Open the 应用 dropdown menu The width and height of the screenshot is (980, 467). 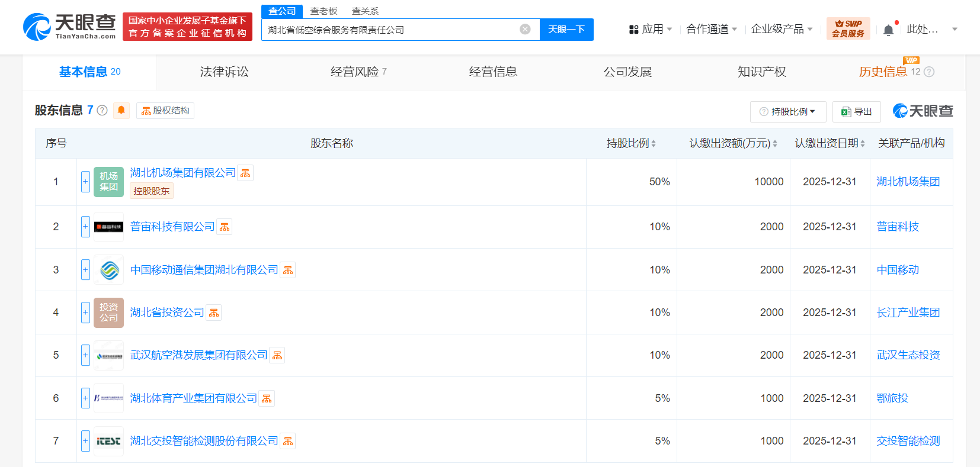click(x=651, y=29)
